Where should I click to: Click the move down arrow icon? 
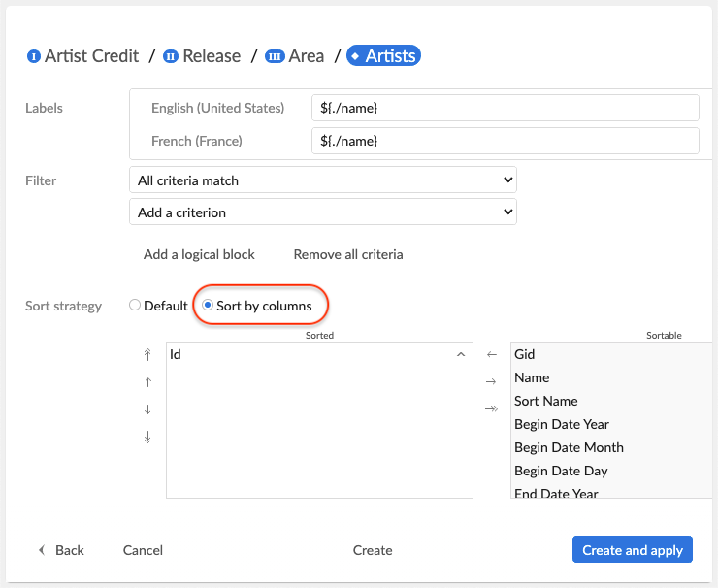tap(147, 409)
